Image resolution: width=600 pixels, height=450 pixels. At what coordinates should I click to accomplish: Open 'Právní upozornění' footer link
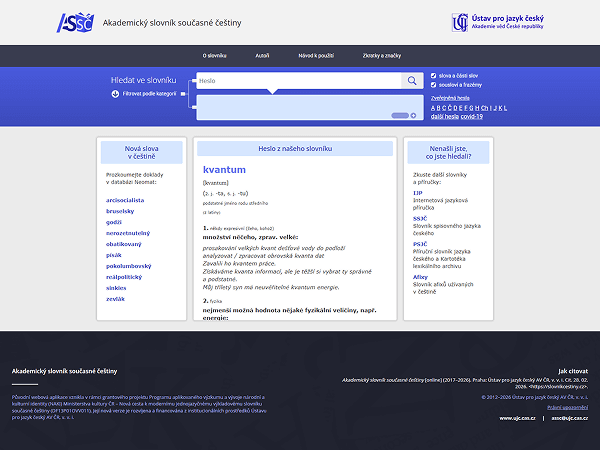[x=567, y=407]
